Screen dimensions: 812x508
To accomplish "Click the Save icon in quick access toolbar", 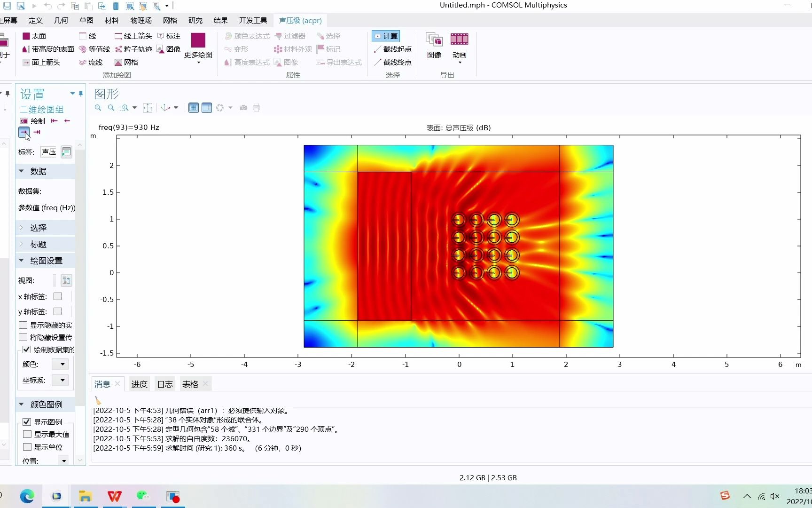I will click(x=7, y=6).
